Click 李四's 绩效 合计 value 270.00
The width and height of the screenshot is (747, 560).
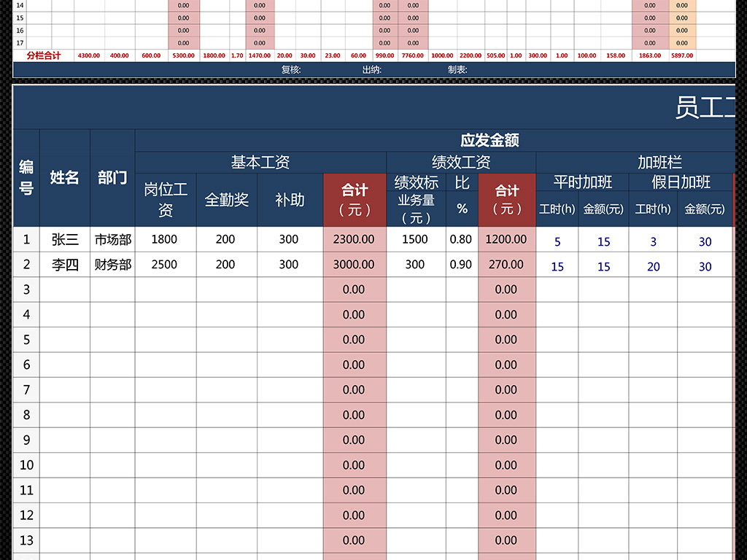click(507, 264)
